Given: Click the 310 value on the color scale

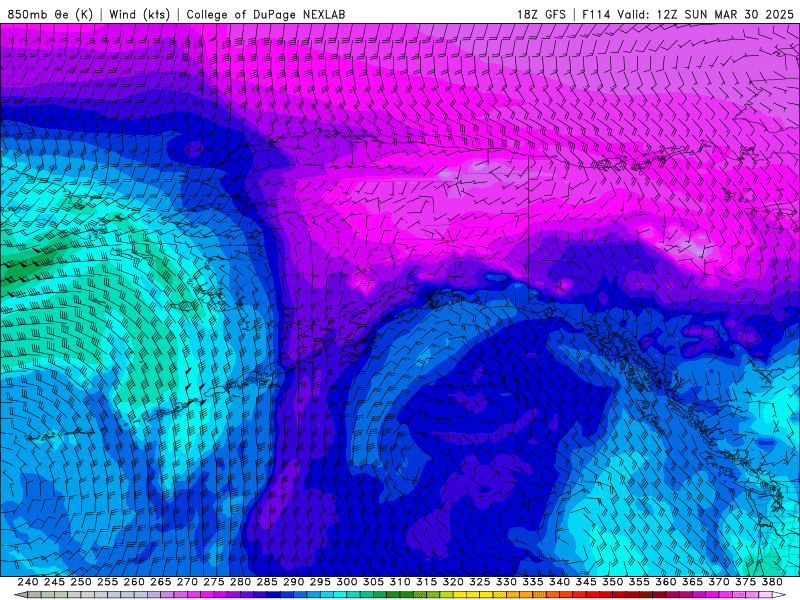Looking at the screenshot, I should coord(399,582).
